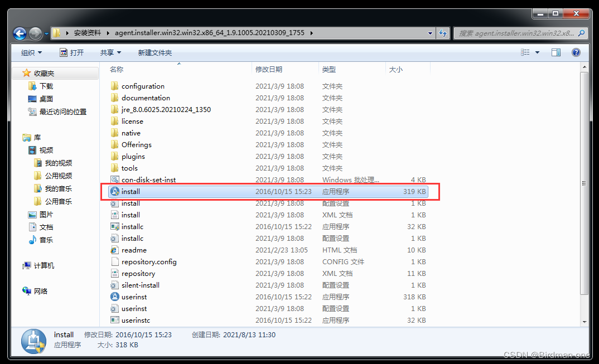Select the install application (319 KB) icon
Viewport: 599px width, 364px height.
pyautogui.click(x=114, y=191)
